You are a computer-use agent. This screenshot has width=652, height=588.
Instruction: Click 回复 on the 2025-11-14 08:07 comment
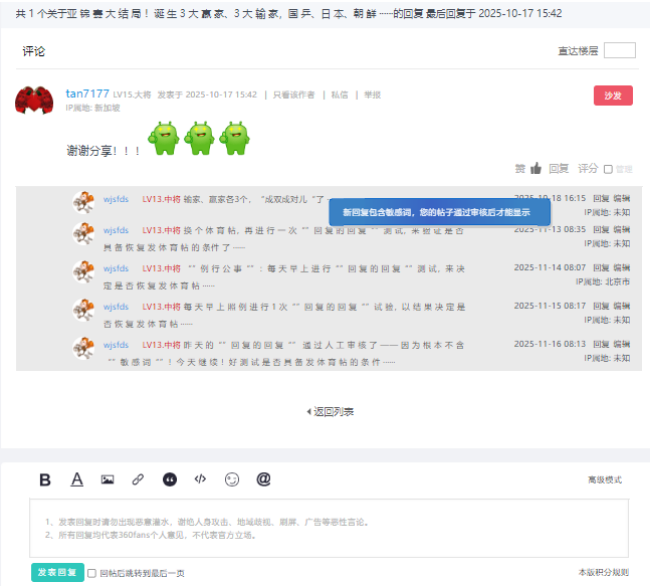[601, 267]
